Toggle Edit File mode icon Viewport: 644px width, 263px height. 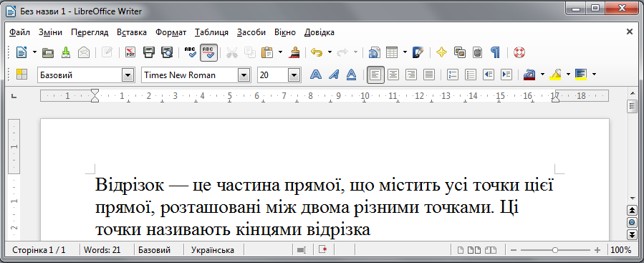(x=107, y=52)
